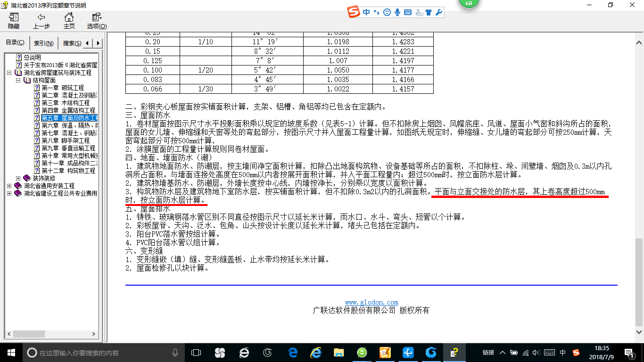This screenshot has height=362, width=644.
Task: Click the right tab-scroll arrow
Action: pyautogui.click(x=98, y=43)
